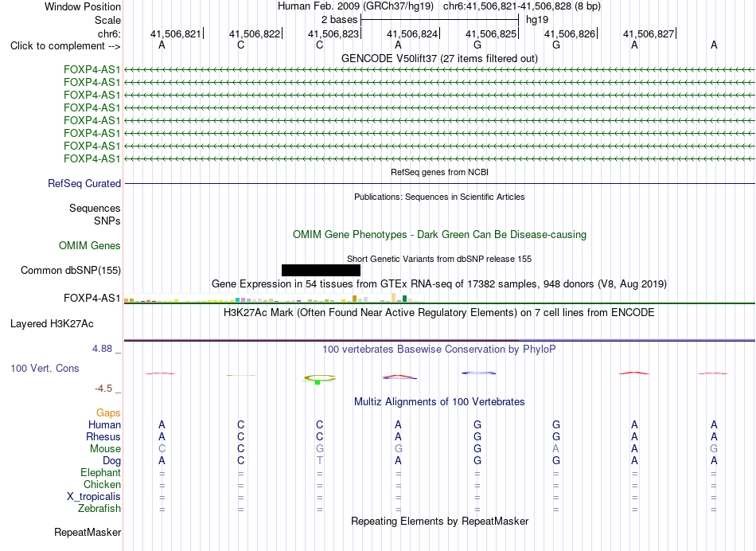
Task: Click the Sequences label of Publications track
Action: 95,208
